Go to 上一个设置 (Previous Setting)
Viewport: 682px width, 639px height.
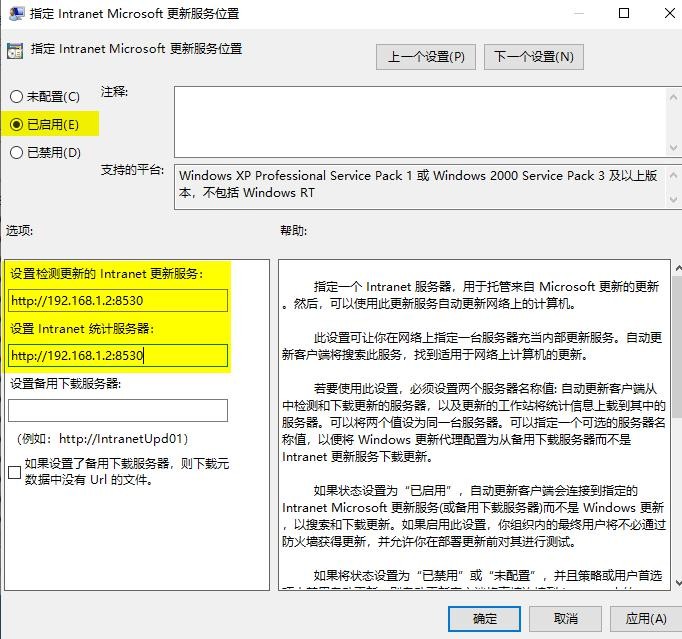[x=427, y=57]
